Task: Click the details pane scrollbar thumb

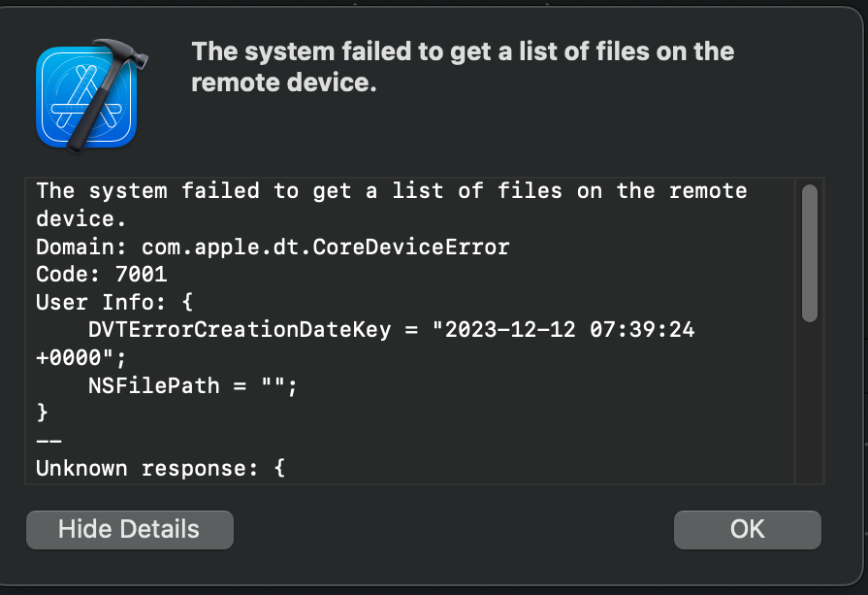Action: [x=809, y=253]
